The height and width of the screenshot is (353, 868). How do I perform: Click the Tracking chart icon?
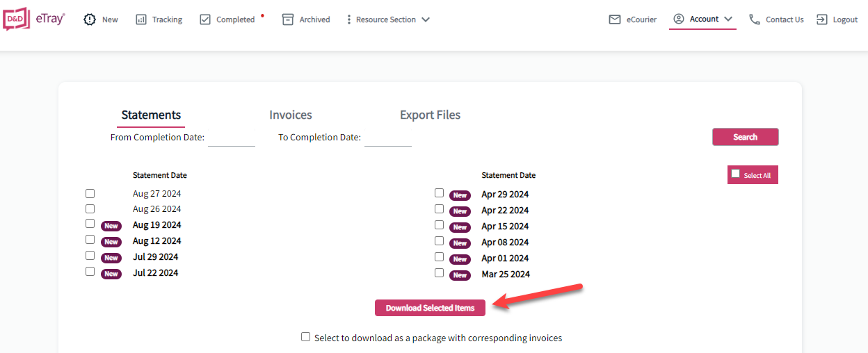(x=141, y=19)
